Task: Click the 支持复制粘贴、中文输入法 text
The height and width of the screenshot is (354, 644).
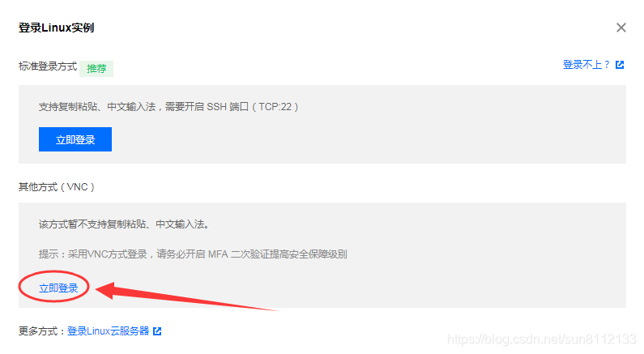Action: coord(97,107)
